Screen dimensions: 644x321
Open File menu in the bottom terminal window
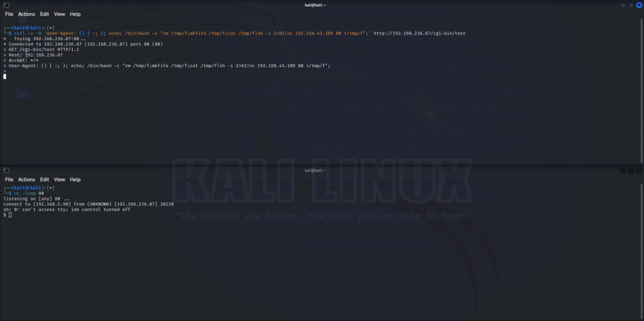pos(9,180)
